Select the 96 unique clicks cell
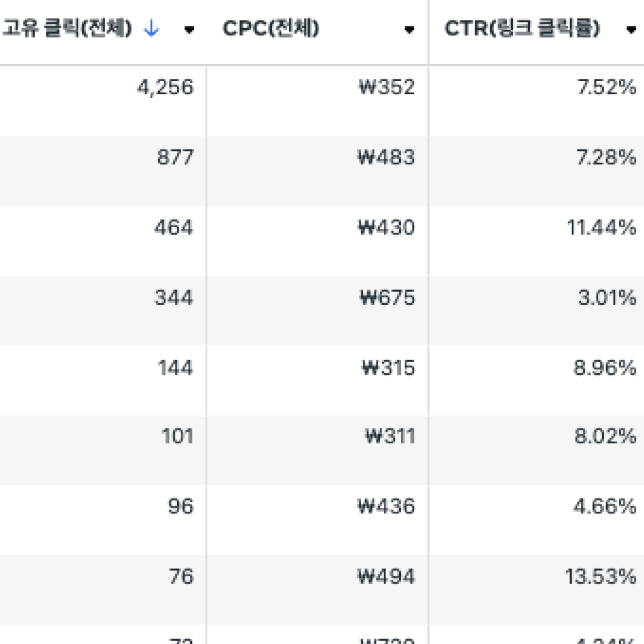 [103, 520]
